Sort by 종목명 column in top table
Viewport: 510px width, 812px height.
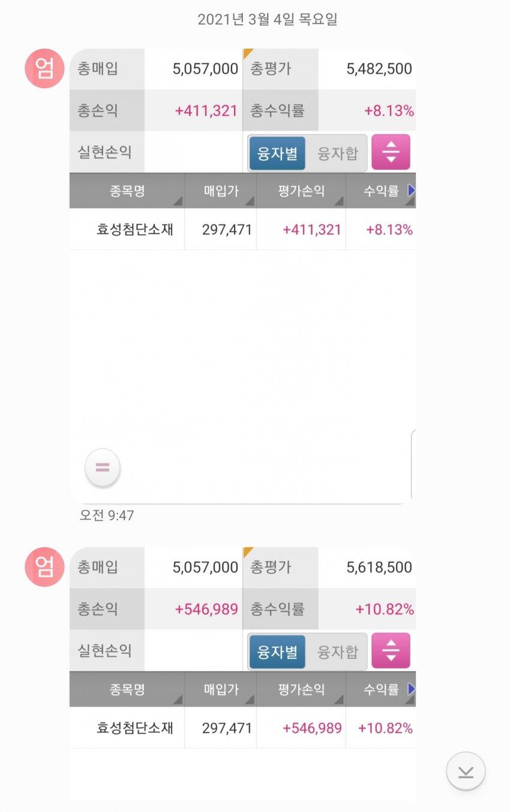coord(127,191)
